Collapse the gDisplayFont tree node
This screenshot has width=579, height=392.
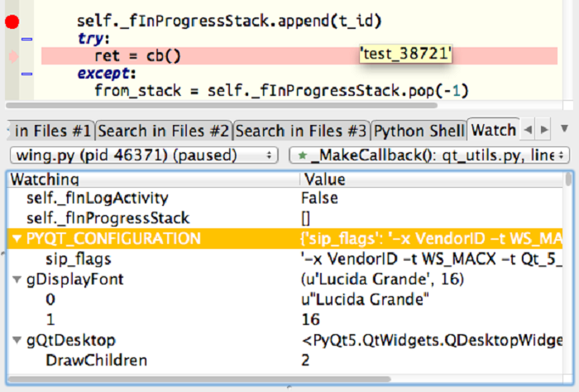[17, 280]
